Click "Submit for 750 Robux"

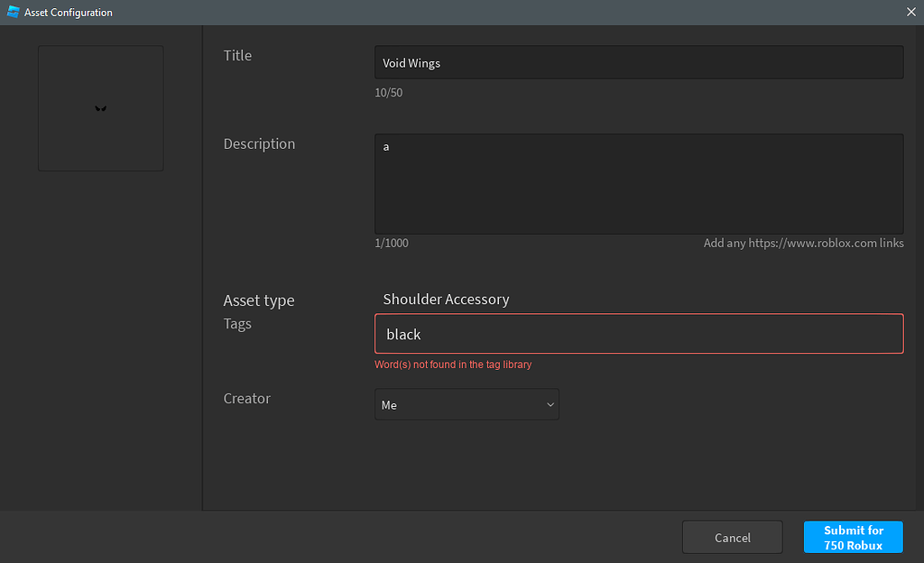pos(853,537)
